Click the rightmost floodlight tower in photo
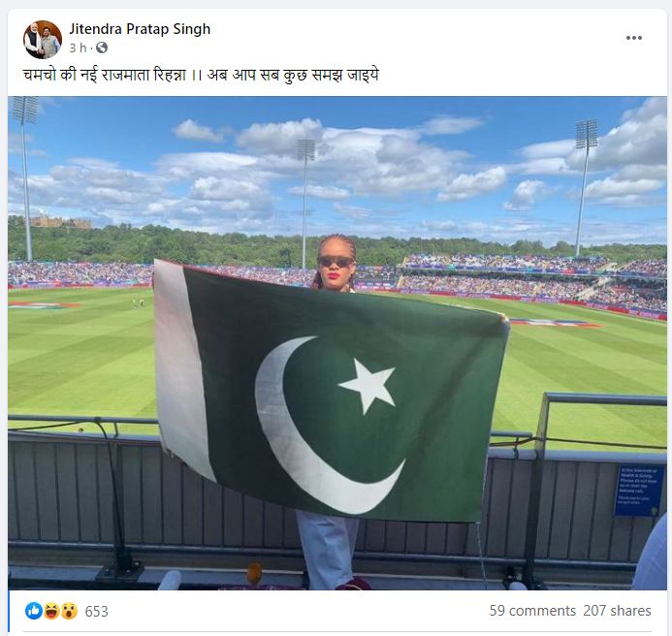This screenshot has width=672, height=636. pos(583,188)
